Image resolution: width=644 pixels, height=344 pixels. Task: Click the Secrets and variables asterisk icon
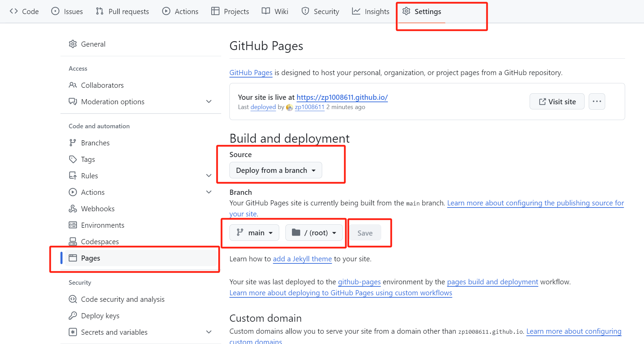pos(73,332)
